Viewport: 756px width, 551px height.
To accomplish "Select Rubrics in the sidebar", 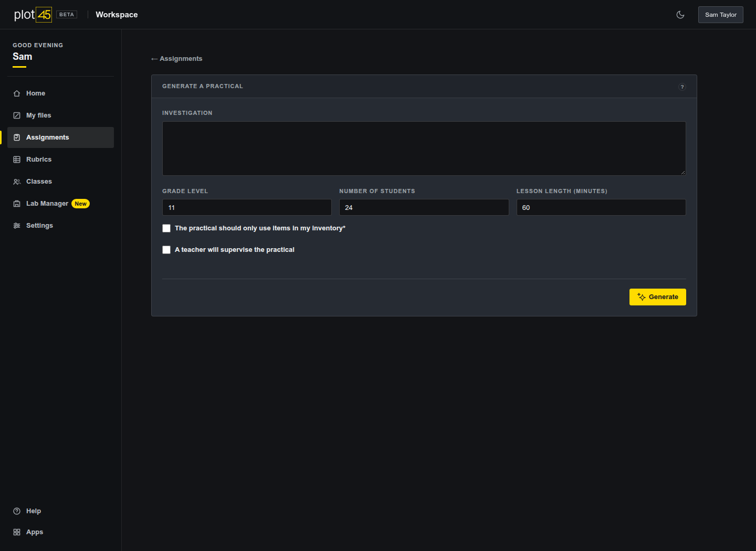I will [x=60, y=160].
